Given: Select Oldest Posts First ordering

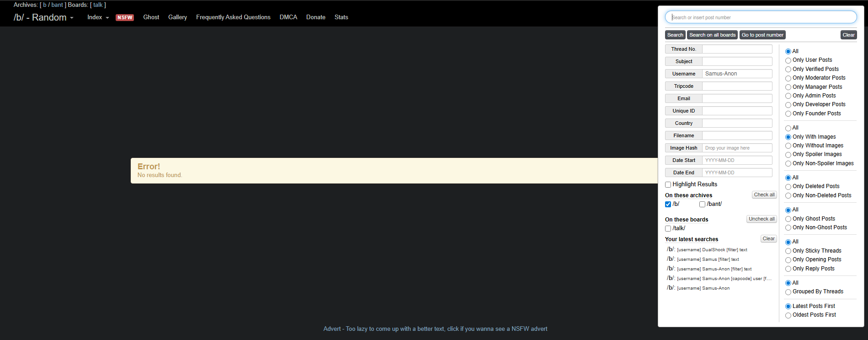Looking at the screenshot, I should tap(788, 315).
